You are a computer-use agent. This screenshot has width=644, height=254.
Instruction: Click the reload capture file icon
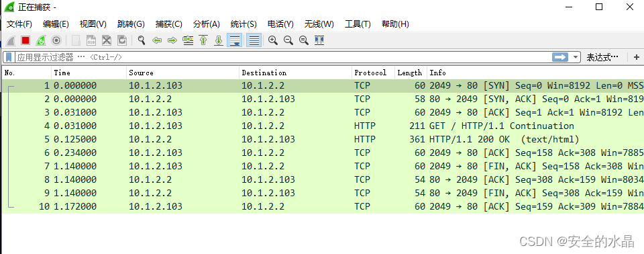tap(122, 40)
